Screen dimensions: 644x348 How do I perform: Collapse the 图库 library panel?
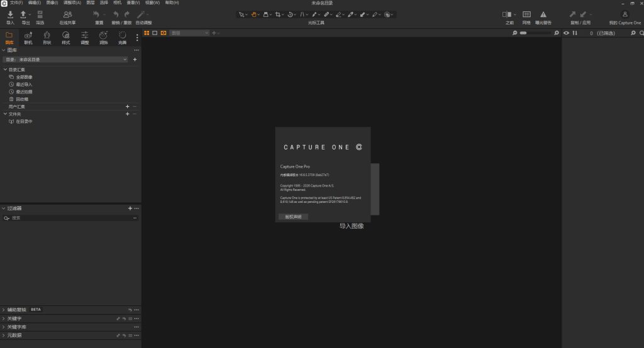[x=4, y=50]
